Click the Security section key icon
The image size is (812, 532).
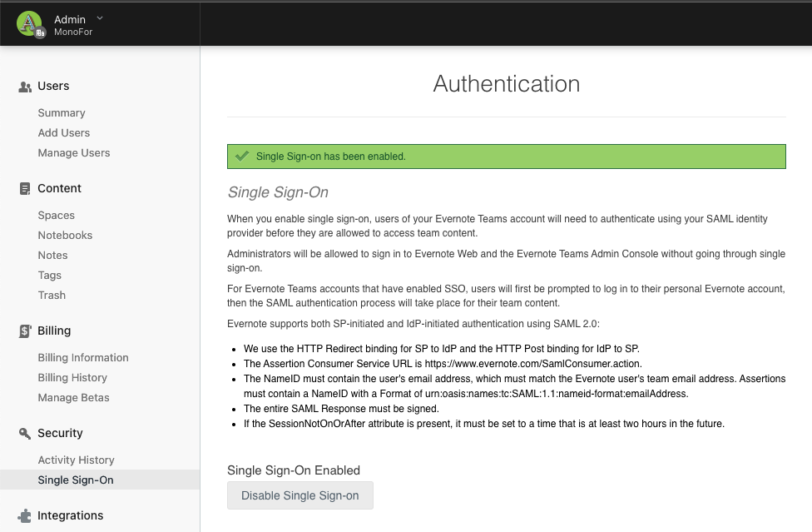tap(25, 434)
